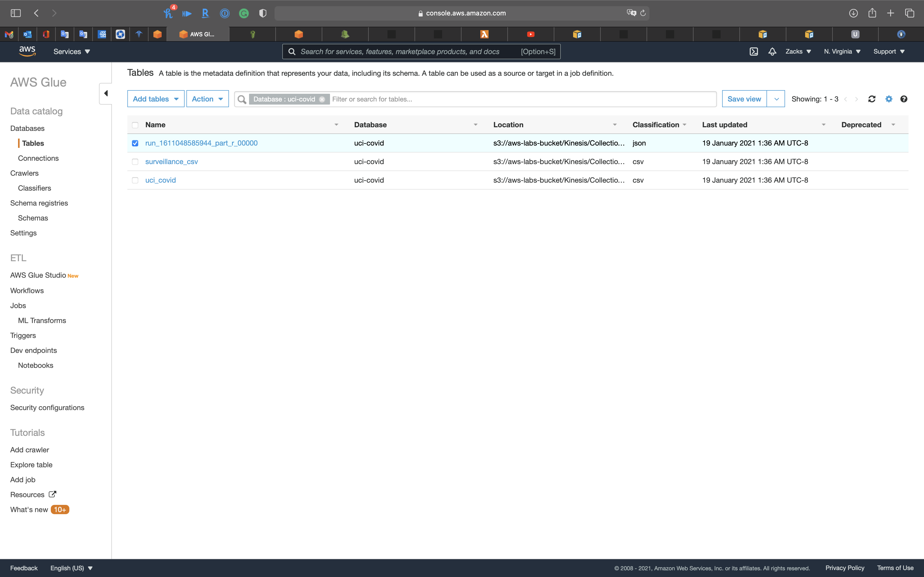Open AWS CloudShell icon
Screen dimensions: 924x577
(x=754, y=52)
